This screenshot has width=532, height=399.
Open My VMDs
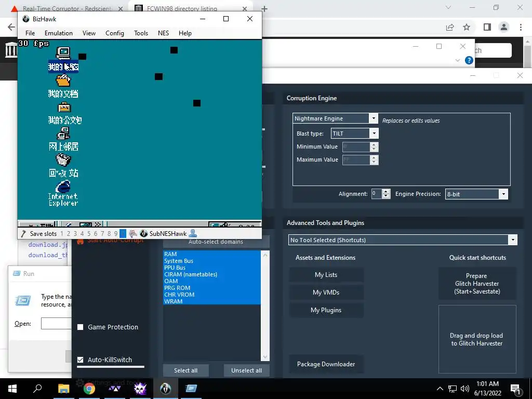click(x=326, y=292)
